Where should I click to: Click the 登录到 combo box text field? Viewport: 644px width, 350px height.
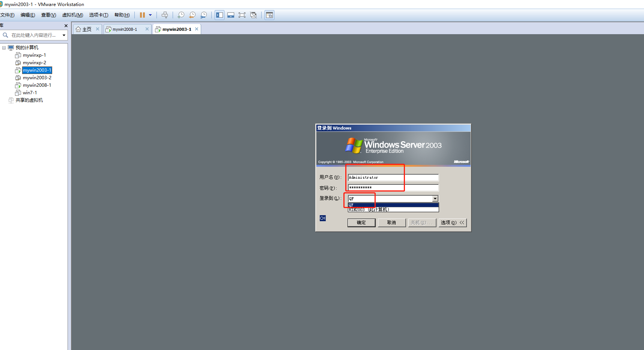coord(390,199)
